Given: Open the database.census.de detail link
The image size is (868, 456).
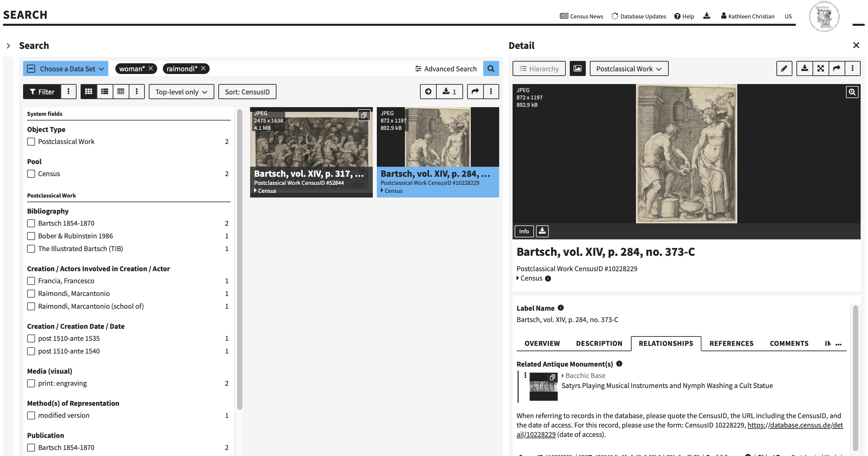Looking at the screenshot, I should (x=795, y=425).
